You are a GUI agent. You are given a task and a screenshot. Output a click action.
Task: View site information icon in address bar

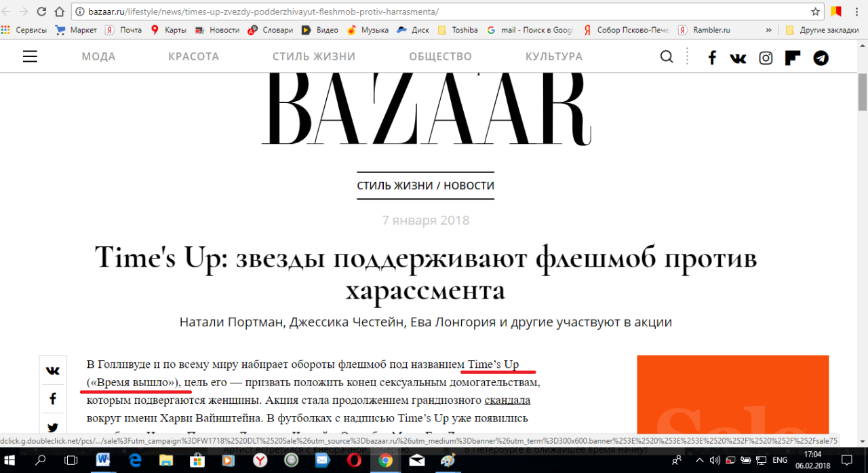[x=81, y=12]
